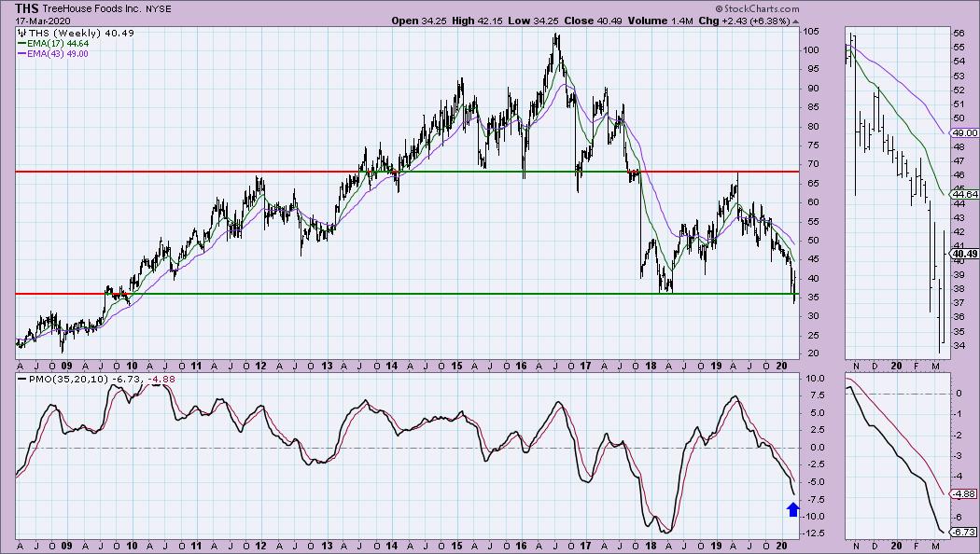Screen dimensions: 980x554
Task: Click the 56 label on the zoomed price axis
Action: [x=959, y=33]
